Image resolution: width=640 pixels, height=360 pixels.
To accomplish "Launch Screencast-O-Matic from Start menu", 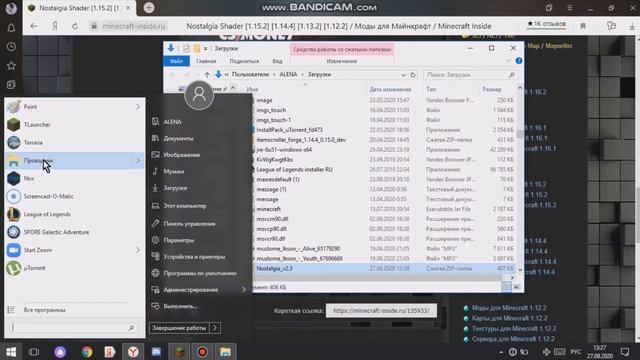I will pyautogui.click(x=48, y=196).
